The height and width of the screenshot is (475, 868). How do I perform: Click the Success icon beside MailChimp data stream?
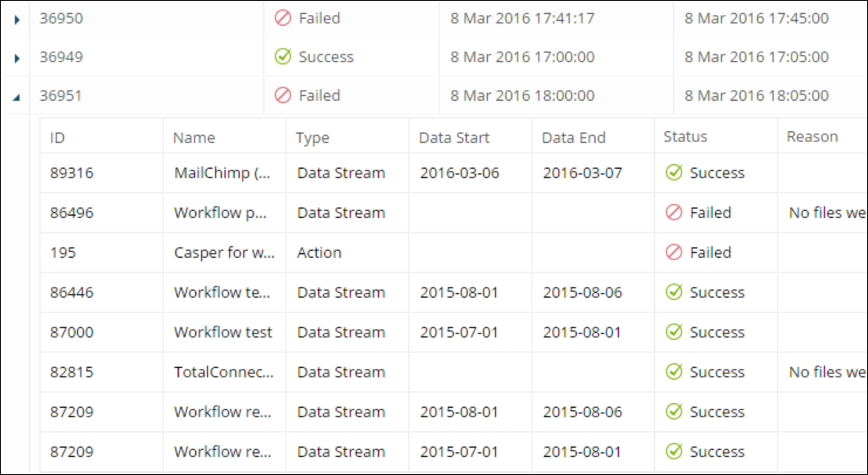click(x=674, y=173)
